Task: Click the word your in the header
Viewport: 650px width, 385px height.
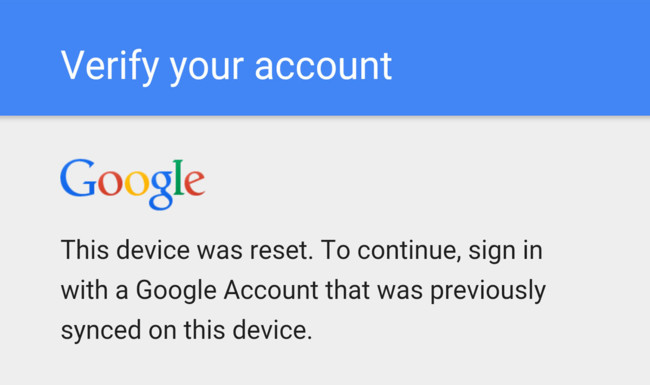Action: [x=206, y=70]
